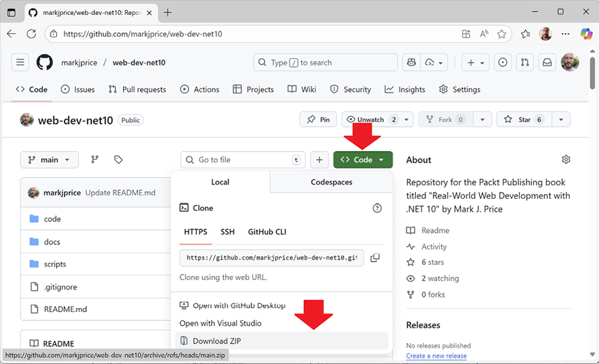
Task: Open the Activity link in About
Action: (x=426, y=247)
